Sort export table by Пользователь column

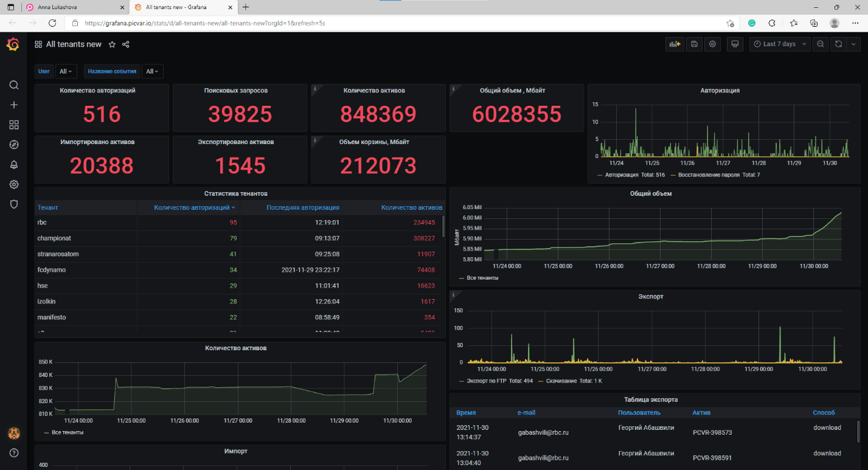[639, 413]
